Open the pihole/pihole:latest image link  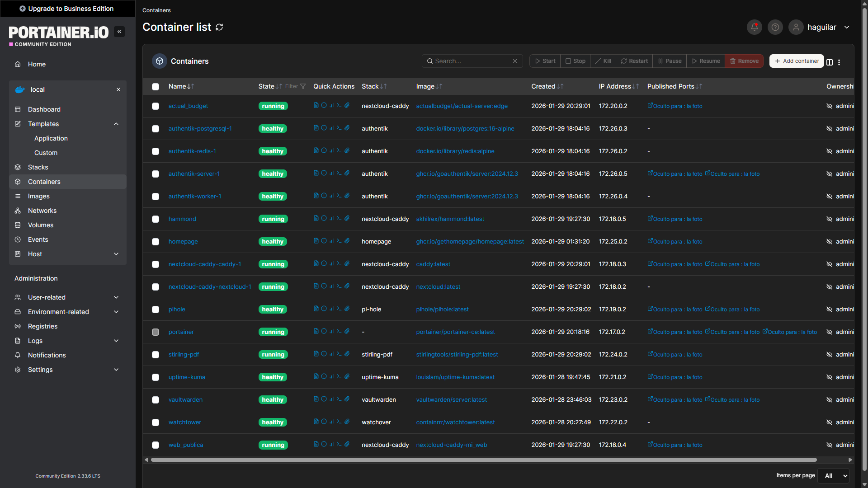pos(442,310)
